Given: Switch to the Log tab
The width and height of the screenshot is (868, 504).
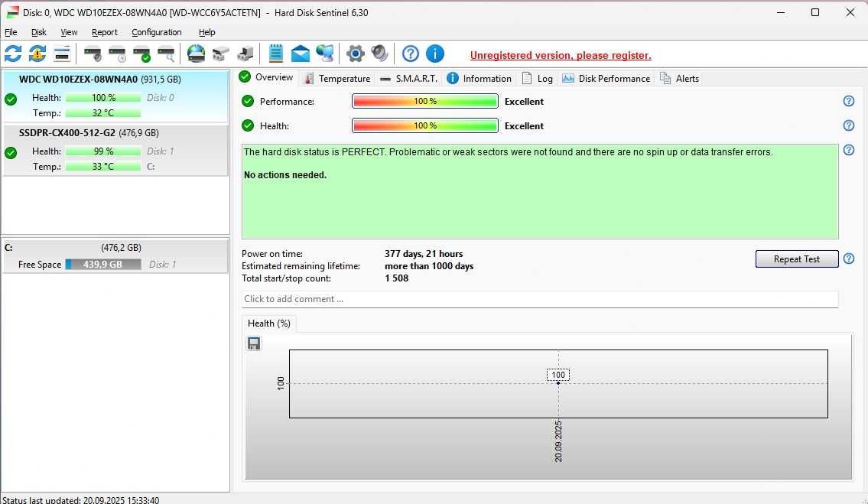Looking at the screenshot, I should [538, 79].
